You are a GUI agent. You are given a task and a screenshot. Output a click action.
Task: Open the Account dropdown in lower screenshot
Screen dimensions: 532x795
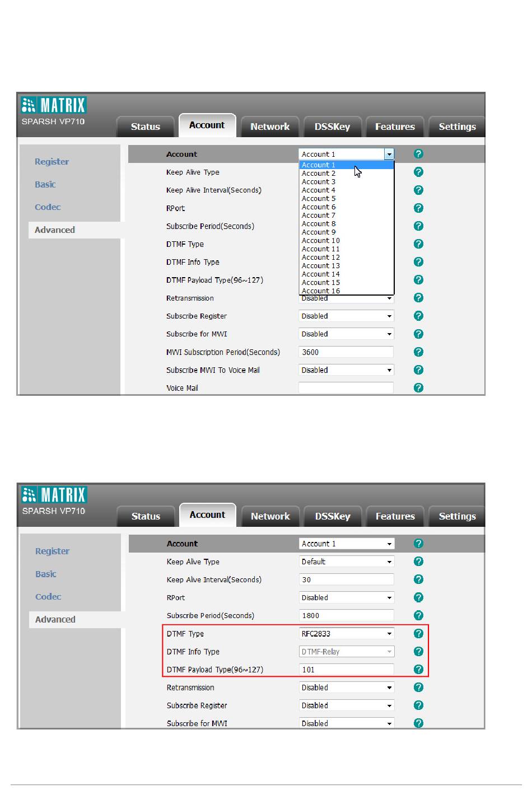coord(347,544)
